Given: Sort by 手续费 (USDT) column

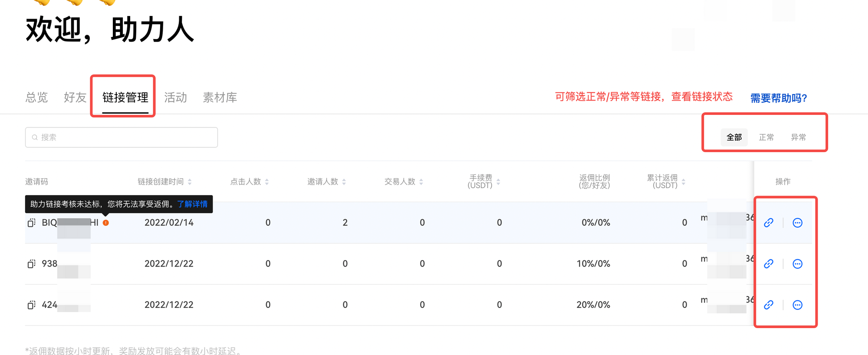Looking at the screenshot, I should pyautogui.click(x=498, y=182).
